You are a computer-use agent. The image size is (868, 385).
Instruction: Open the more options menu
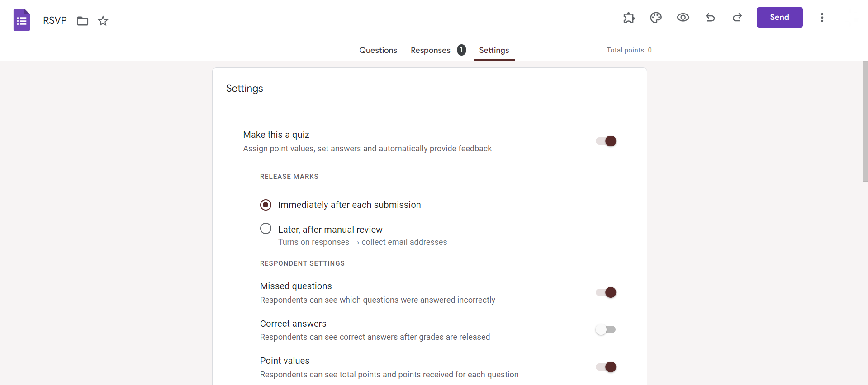[822, 18]
